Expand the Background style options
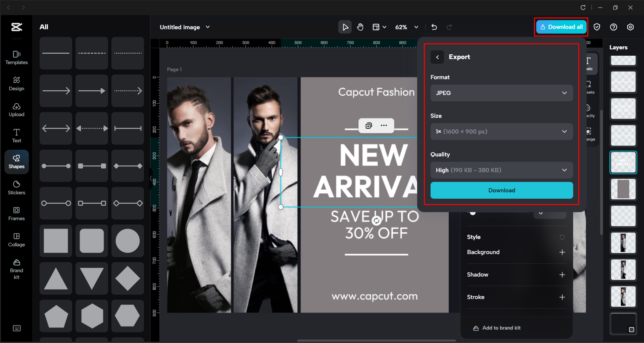This screenshot has width=644, height=343. coord(562,252)
